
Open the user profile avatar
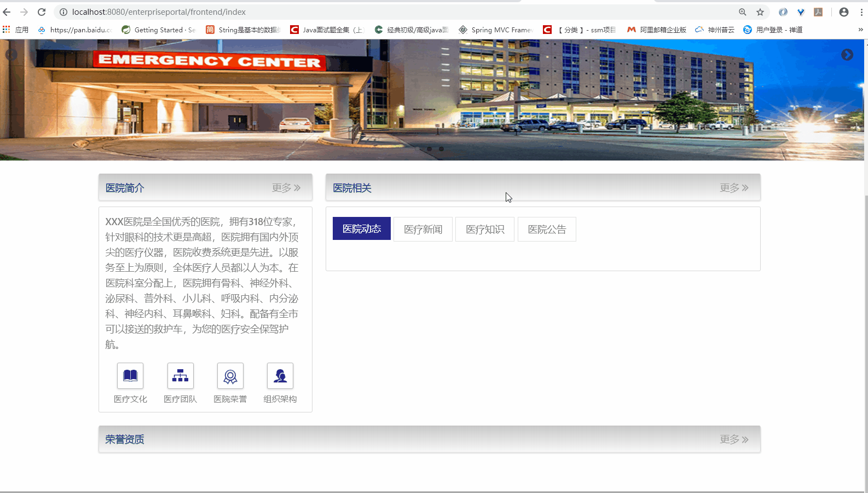click(x=844, y=12)
